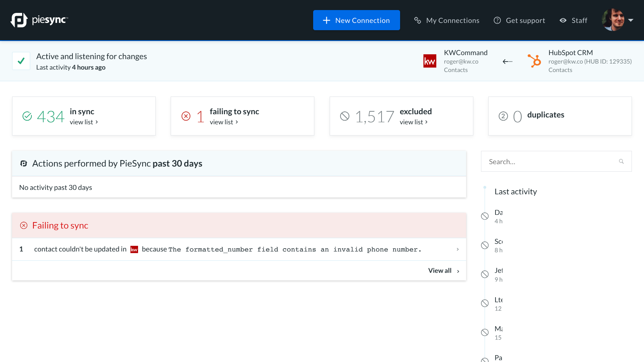The image size is (644, 362).
Task: Expand the profile dropdown arrow
Action: tap(631, 20)
